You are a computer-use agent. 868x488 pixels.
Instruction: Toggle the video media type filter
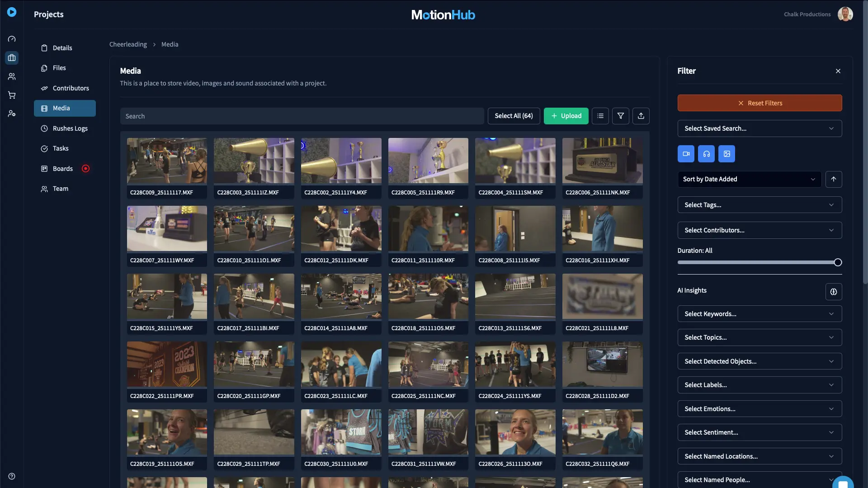click(685, 154)
